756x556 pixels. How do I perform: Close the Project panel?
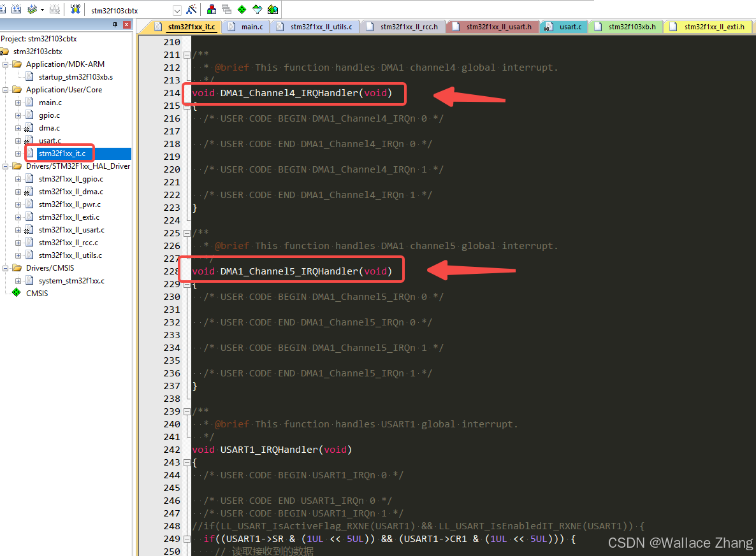point(127,25)
